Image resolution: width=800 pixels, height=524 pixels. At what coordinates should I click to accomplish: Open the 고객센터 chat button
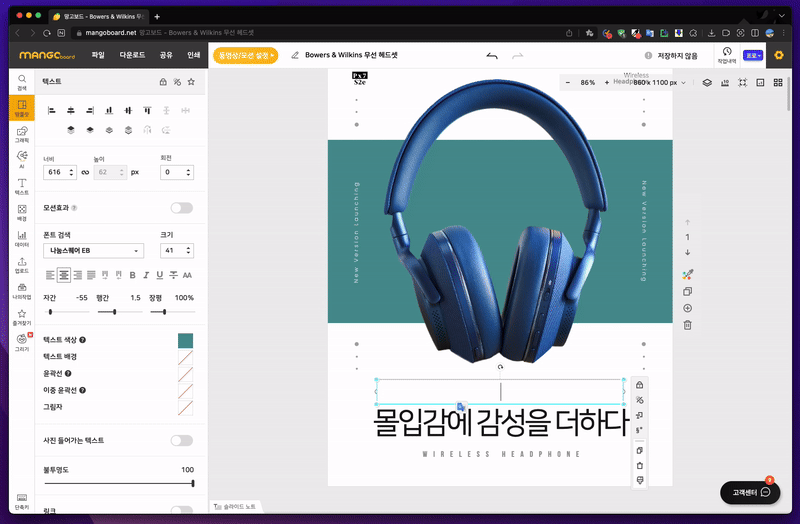point(750,492)
